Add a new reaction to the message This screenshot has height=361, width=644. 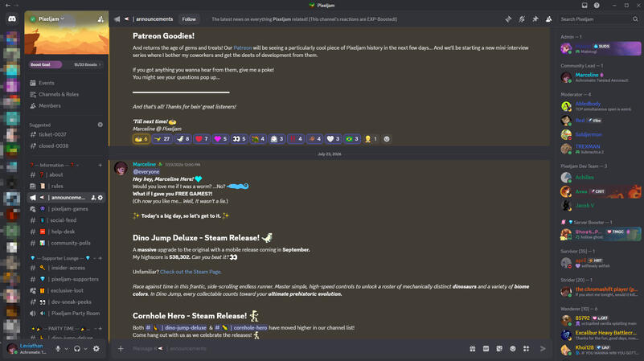(x=387, y=139)
